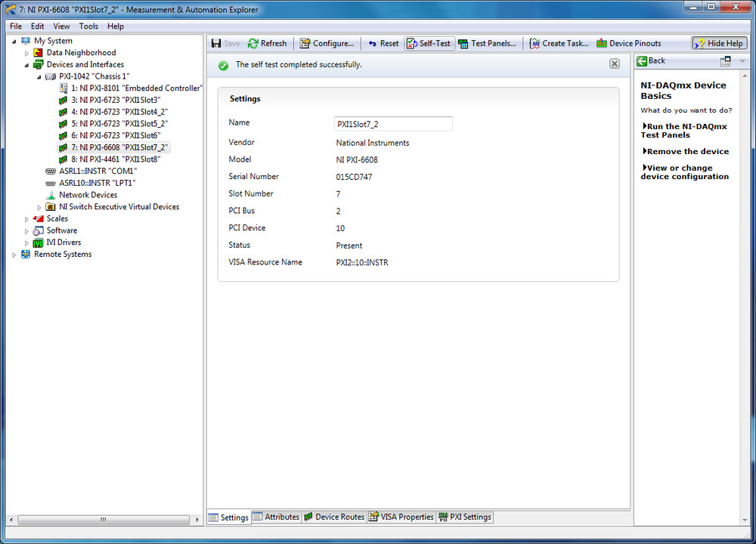Click the PXI-1042 chassis icon
The width and height of the screenshot is (756, 544).
(51, 76)
